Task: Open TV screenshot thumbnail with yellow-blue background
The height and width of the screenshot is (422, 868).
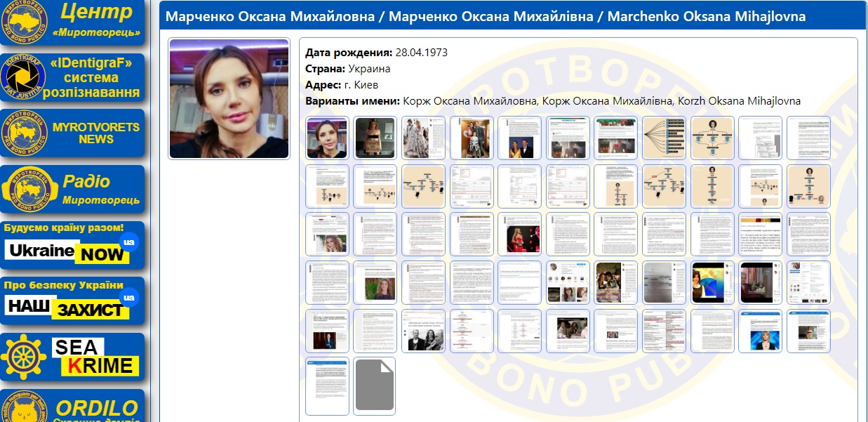Action: click(x=712, y=282)
